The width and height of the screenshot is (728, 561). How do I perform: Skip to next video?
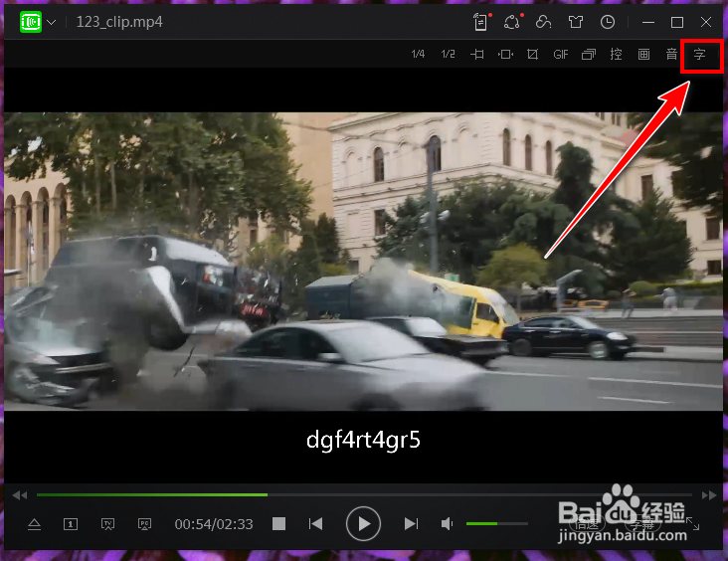(411, 524)
